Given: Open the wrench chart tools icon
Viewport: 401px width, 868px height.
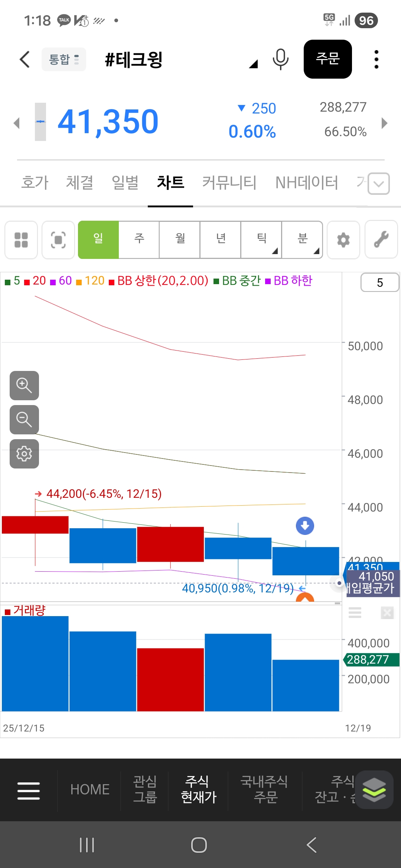Looking at the screenshot, I should [x=381, y=240].
